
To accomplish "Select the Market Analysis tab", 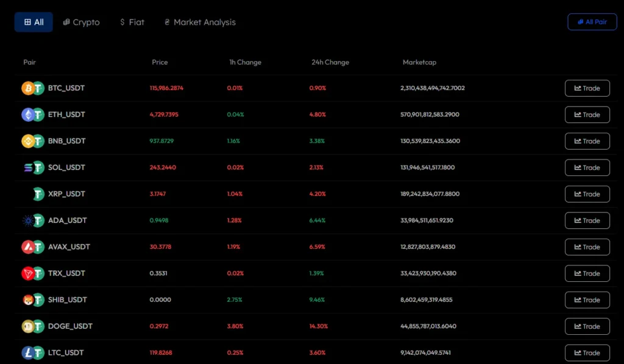I will [200, 22].
